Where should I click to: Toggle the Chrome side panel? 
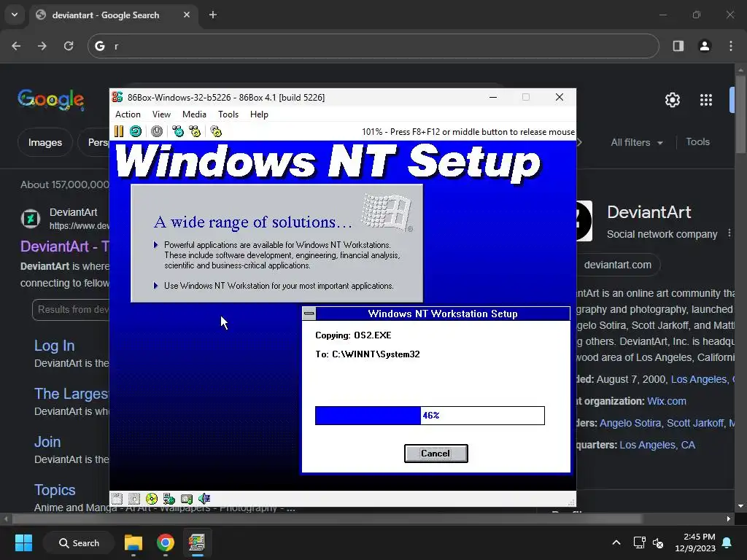click(678, 46)
